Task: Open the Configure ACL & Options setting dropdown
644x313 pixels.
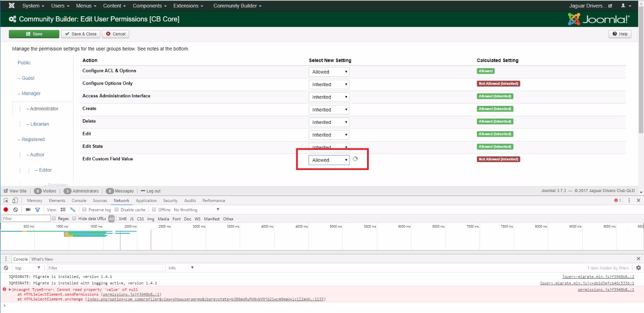Action: pyautogui.click(x=329, y=72)
